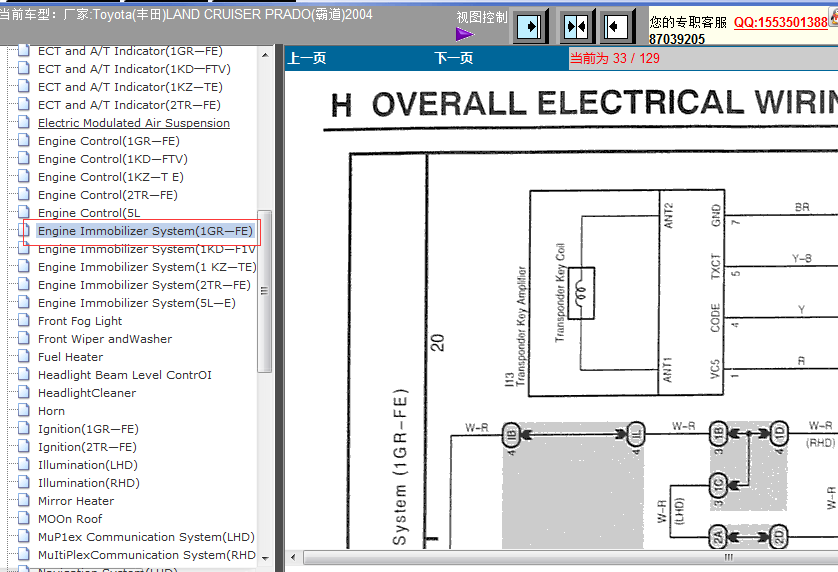This screenshot has width=838, height=572.
Task: Open Engine Control(1GR—FE) diagram
Action: 108,141
